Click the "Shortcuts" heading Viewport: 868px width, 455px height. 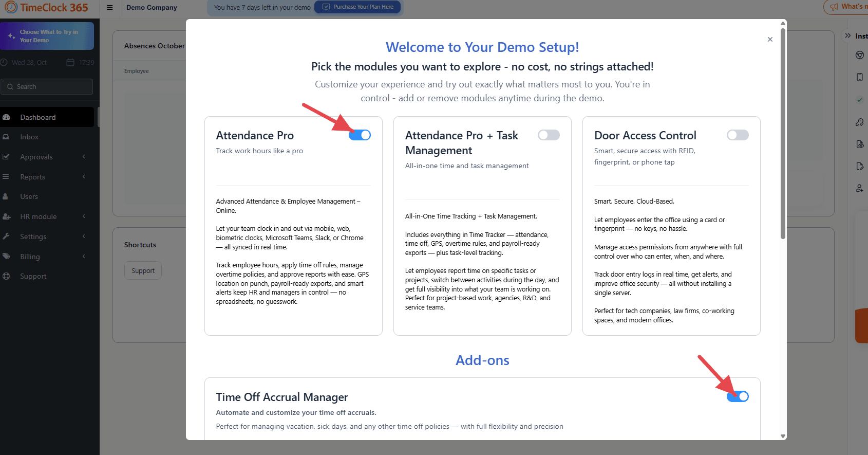click(140, 245)
